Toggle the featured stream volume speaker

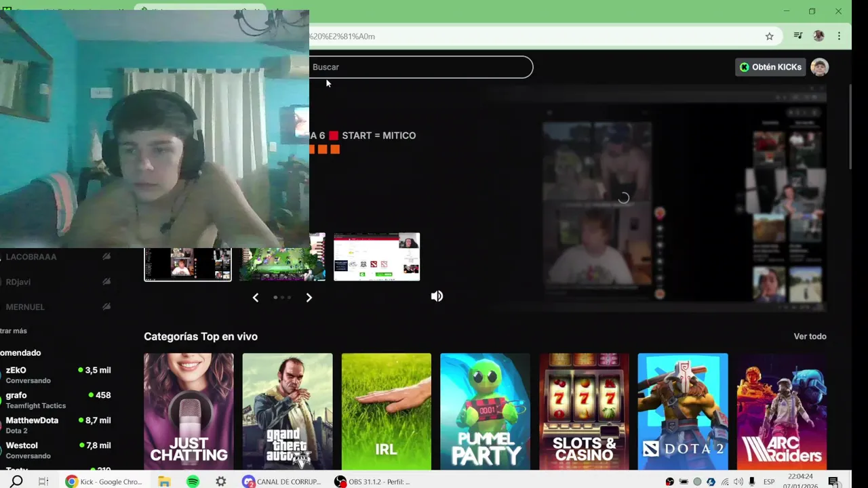click(437, 296)
